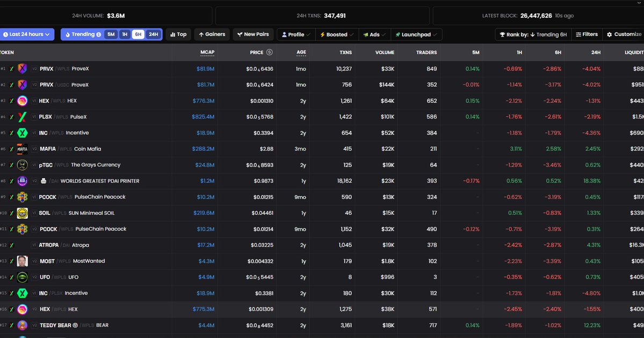Click the $996 UFO volume cell
The width and height of the screenshot is (644, 338).
click(387, 277)
